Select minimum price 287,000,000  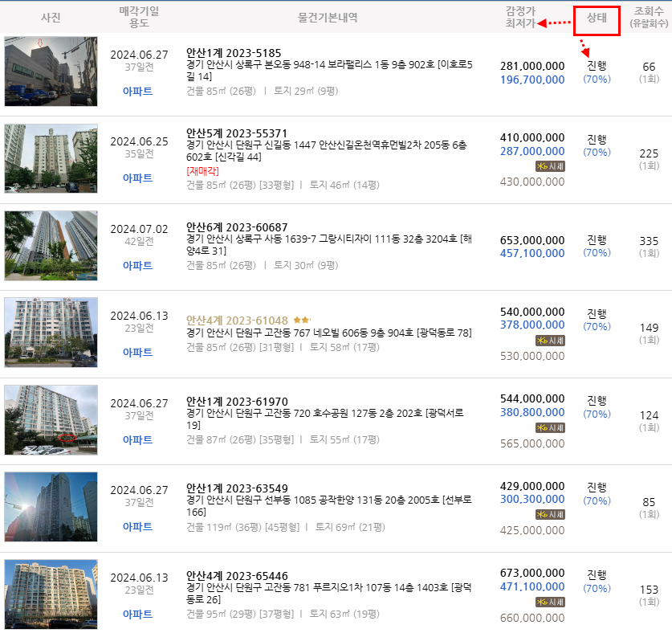coord(532,151)
